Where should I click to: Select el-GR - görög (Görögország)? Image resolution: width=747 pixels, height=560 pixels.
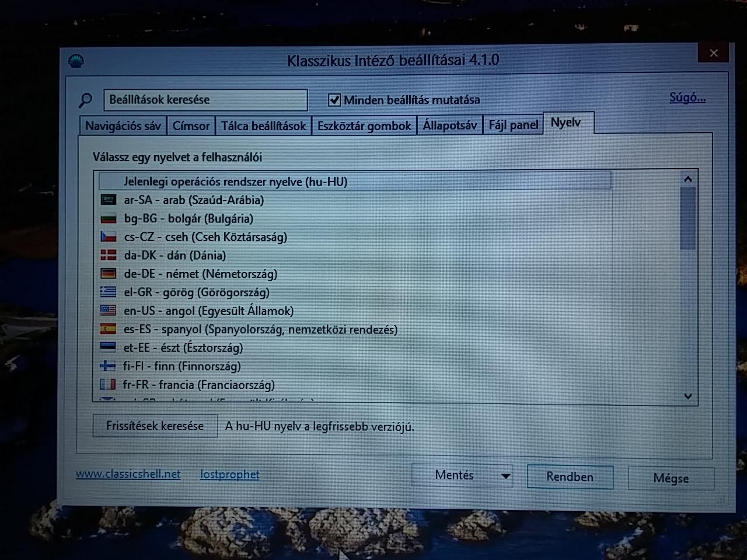click(x=355, y=292)
